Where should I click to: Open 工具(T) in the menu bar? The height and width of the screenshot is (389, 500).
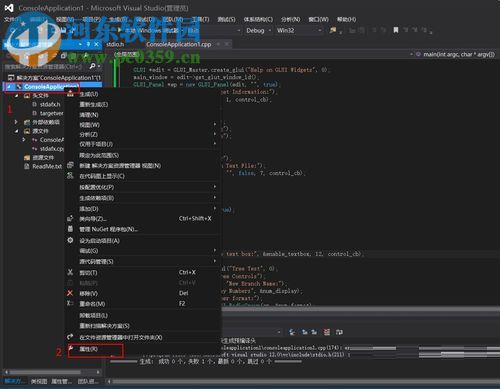pos(201,20)
